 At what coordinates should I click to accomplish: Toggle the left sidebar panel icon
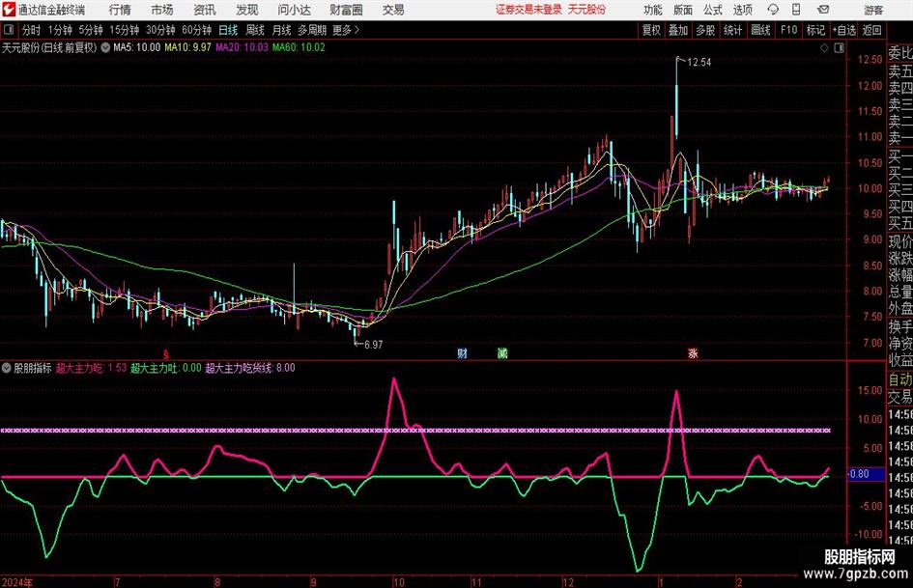pyautogui.click(x=9, y=30)
